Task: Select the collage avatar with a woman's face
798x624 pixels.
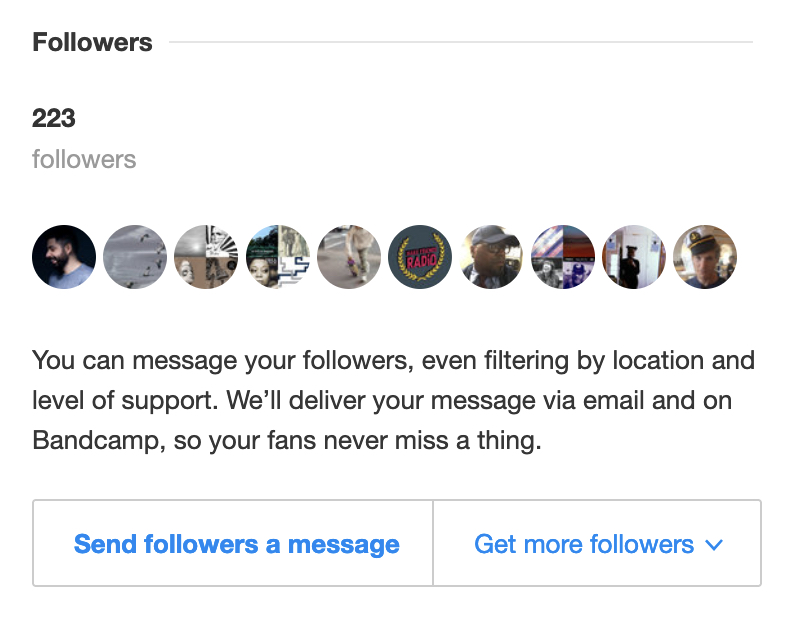Action: pyautogui.click(x=277, y=257)
